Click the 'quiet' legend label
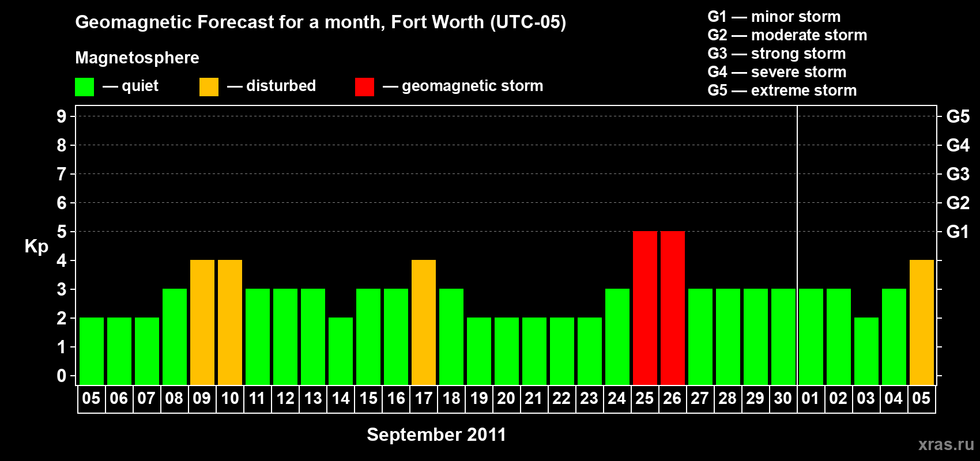The height and width of the screenshot is (461, 980). 140,86
